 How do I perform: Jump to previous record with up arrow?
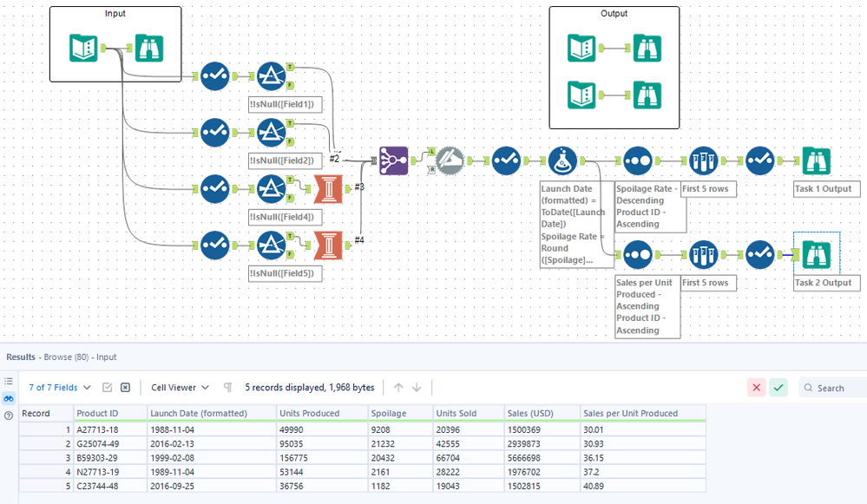[398, 388]
